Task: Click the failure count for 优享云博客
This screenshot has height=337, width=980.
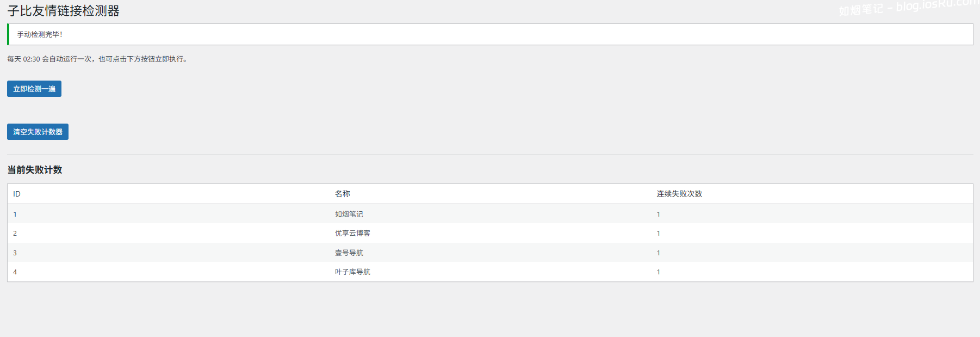Action: [x=659, y=233]
